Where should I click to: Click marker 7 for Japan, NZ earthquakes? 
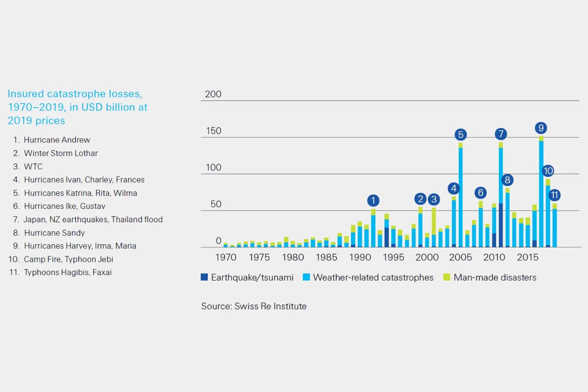pyautogui.click(x=501, y=134)
